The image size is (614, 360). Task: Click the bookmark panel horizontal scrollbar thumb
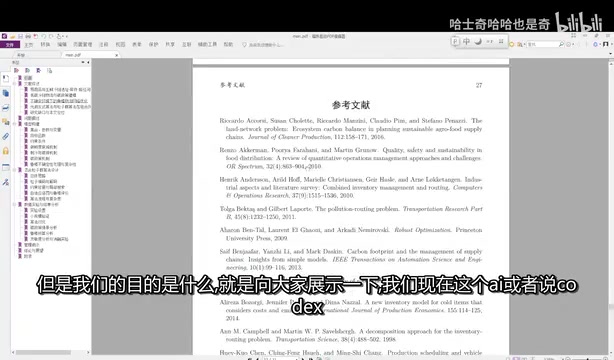pyautogui.click(x=43, y=353)
